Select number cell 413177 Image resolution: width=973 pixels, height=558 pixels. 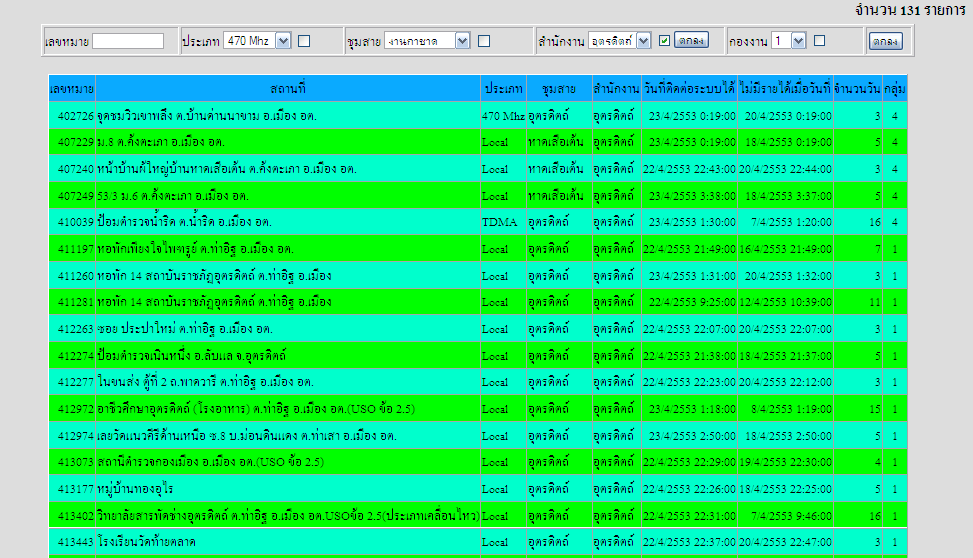[x=72, y=489]
